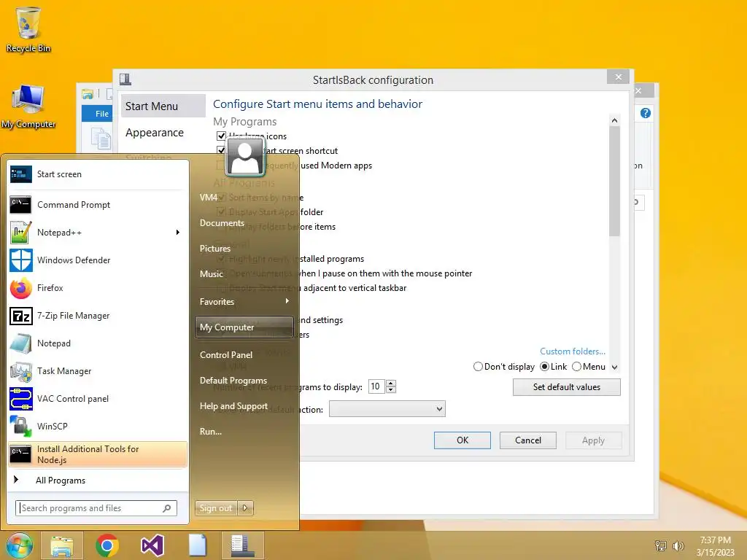
Task: Open Recycle Bin desktop icon
Action: [28, 29]
